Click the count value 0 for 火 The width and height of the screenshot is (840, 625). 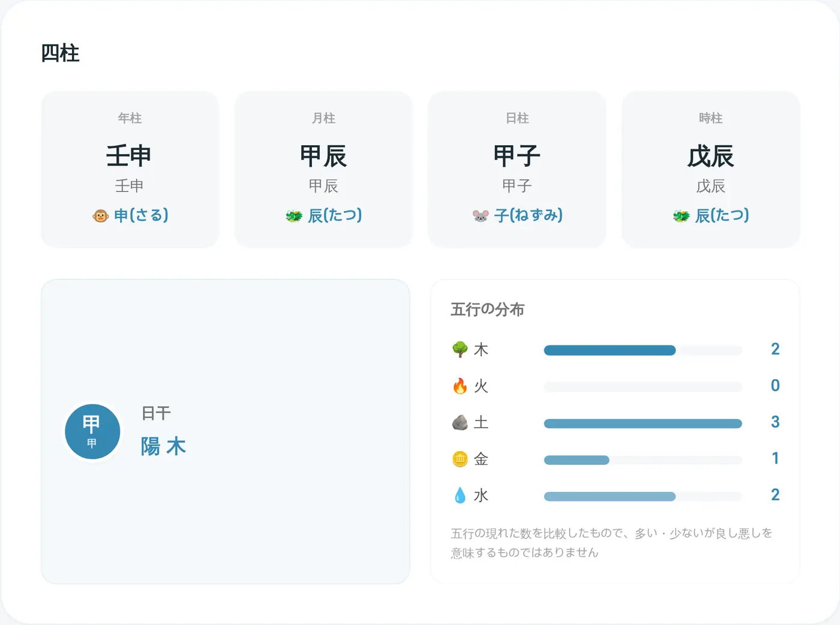coord(775,386)
